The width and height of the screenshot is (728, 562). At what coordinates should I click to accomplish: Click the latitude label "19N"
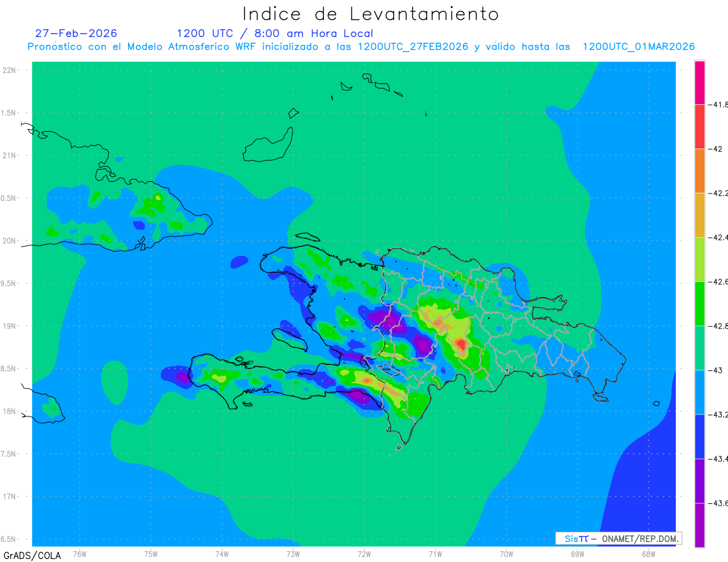[8, 326]
